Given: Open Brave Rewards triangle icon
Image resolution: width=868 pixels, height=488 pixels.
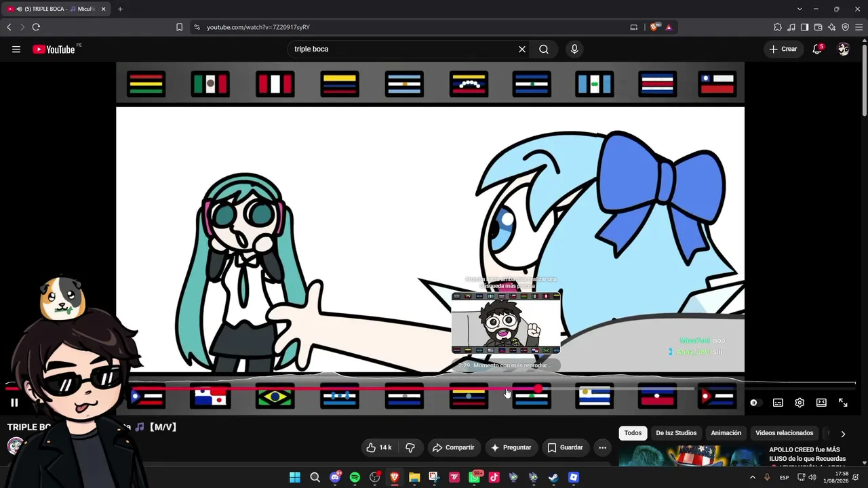Looking at the screenshot, I should (669, 27).
